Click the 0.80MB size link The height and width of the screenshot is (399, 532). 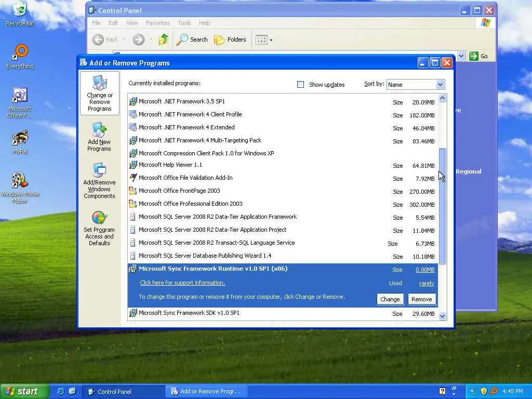click(425, 270)
